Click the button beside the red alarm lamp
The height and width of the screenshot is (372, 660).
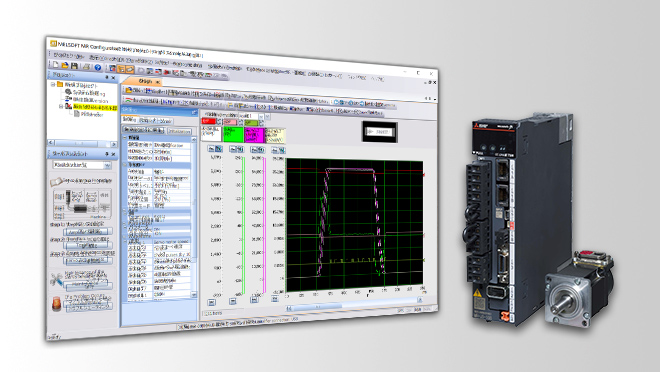tap(88, 306)
